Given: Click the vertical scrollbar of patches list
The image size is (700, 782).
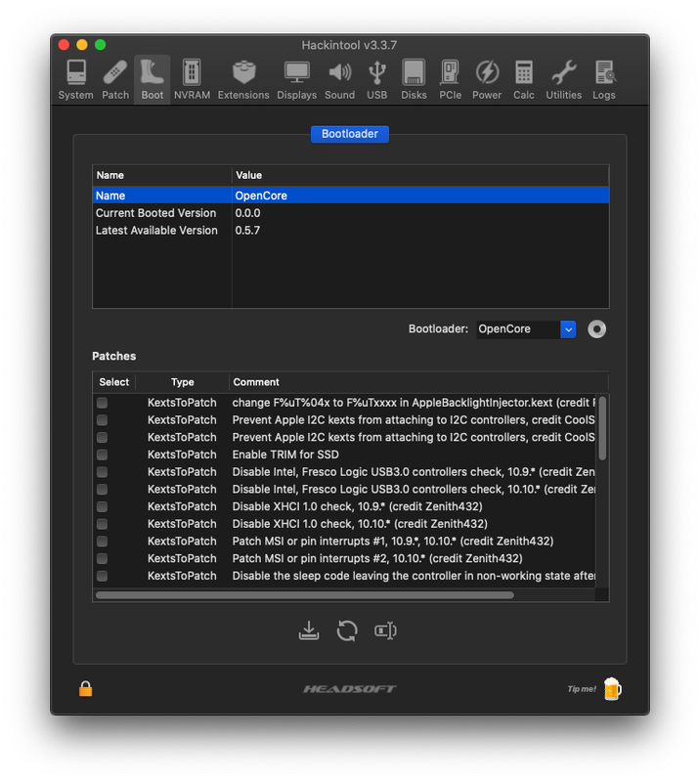Looking at the screenshot, I should (602, 428).
